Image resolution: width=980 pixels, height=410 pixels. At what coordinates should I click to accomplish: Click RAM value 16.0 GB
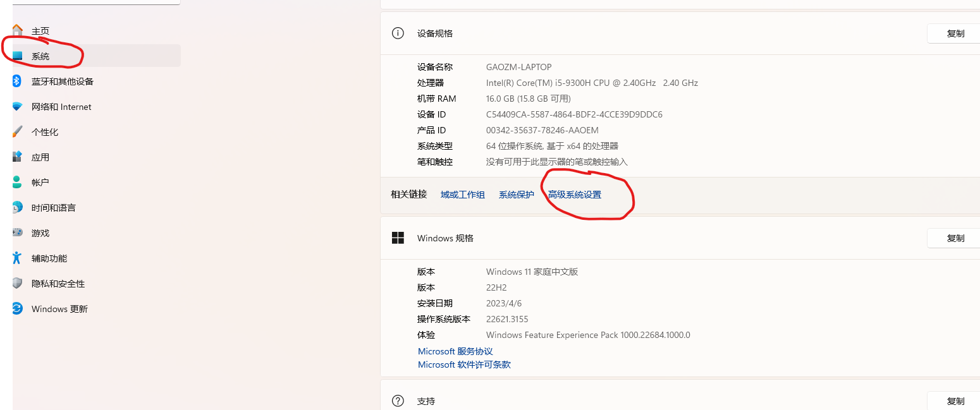529,99
